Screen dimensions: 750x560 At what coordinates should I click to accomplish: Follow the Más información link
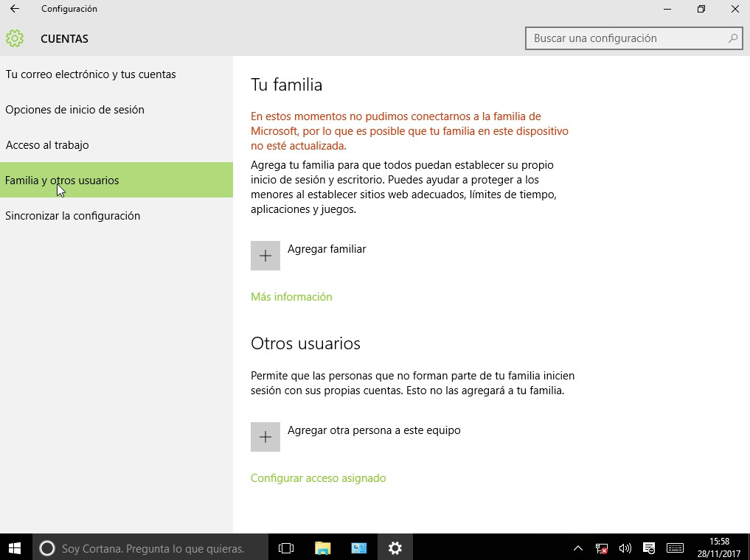click(291, 297)
